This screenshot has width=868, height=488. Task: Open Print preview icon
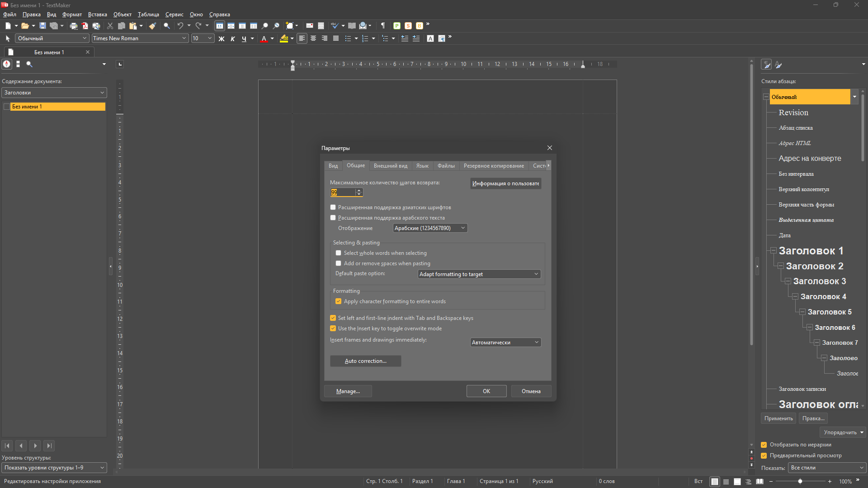click(96, 26)
